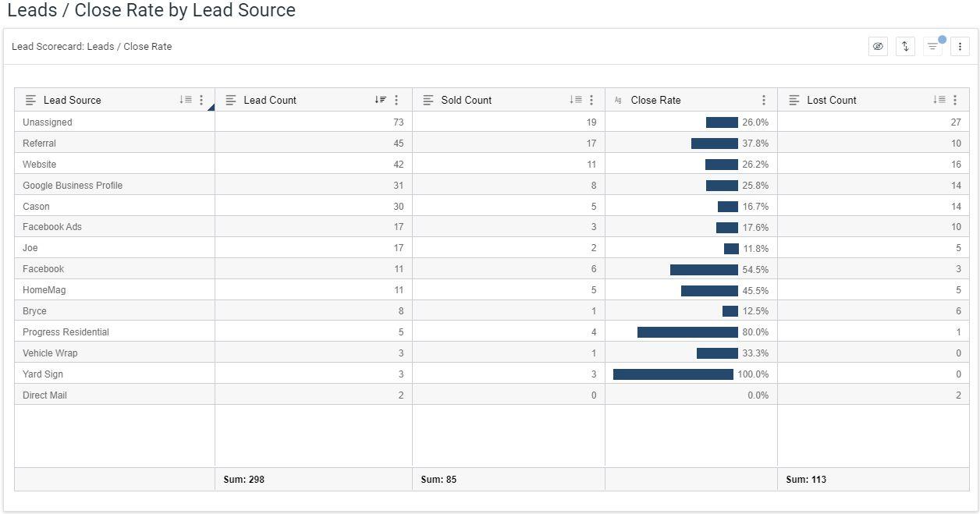The width and height of the screenshot is (980, 514).
Task: Click the Sold Count sort icon
Action: 576,100
